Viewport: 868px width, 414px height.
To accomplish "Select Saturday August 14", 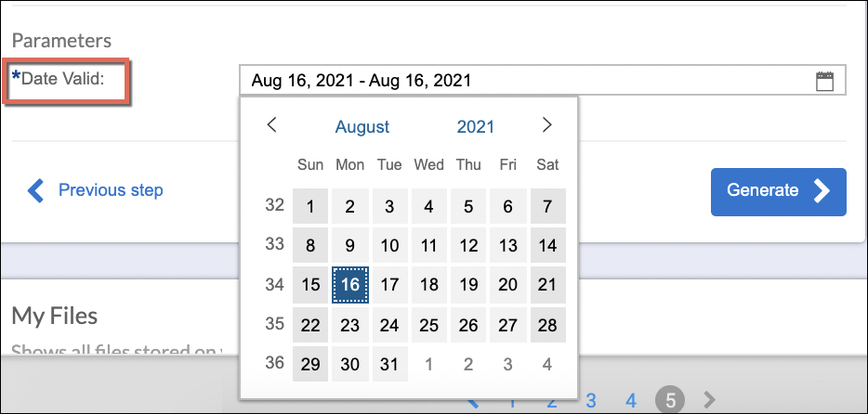I will coord(547,245).
